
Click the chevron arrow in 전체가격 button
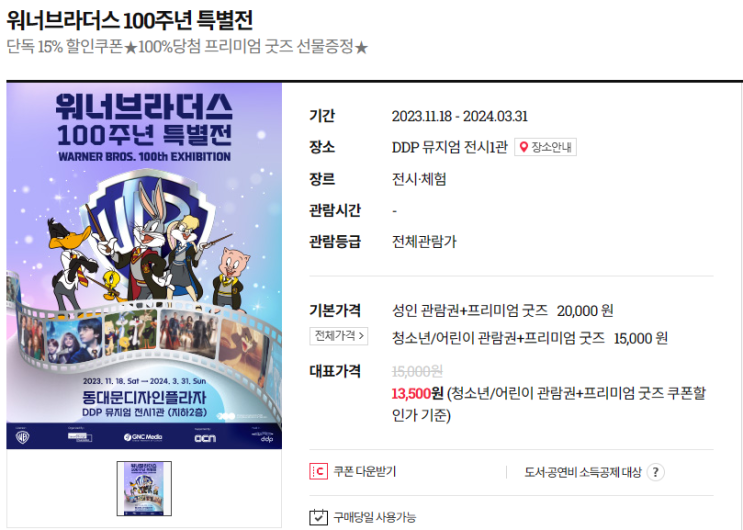[x=362, y=336]
